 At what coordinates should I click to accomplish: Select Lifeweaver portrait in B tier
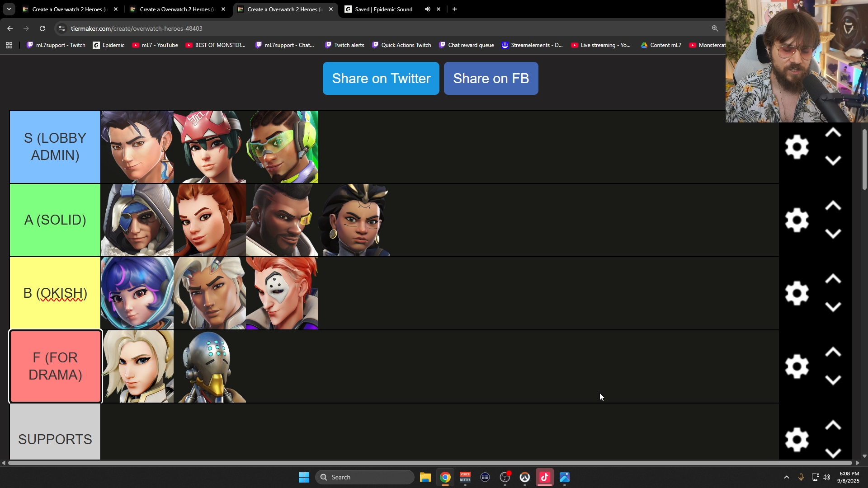pos(210,293)
